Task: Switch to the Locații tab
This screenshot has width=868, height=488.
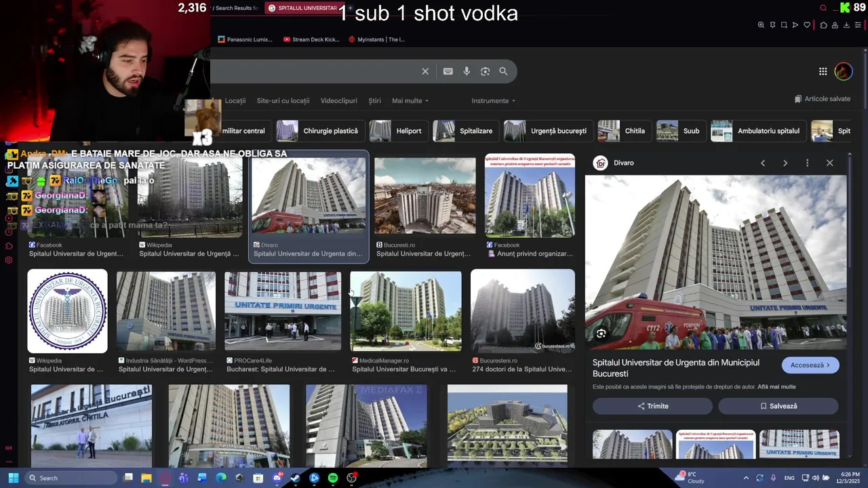Action: (x=235, y=100)
